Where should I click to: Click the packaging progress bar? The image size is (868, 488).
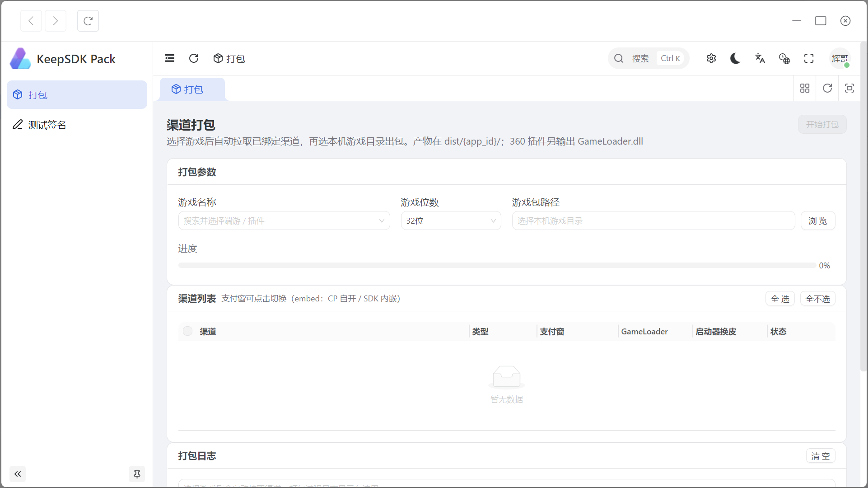click(x=497, y=265)
